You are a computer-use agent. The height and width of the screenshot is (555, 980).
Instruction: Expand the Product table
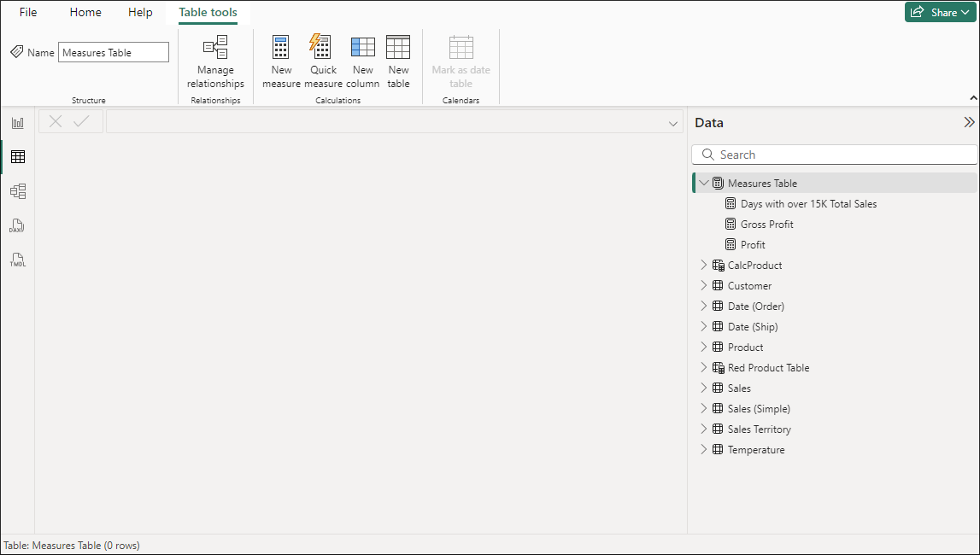pyautogui.click(x=704, y=347)
